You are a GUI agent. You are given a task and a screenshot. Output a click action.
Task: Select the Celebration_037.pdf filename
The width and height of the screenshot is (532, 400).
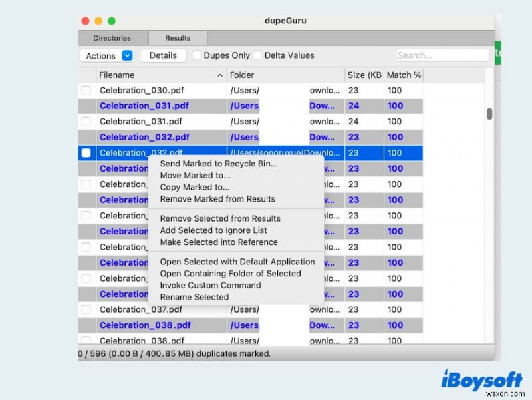[x=141, y=309]
